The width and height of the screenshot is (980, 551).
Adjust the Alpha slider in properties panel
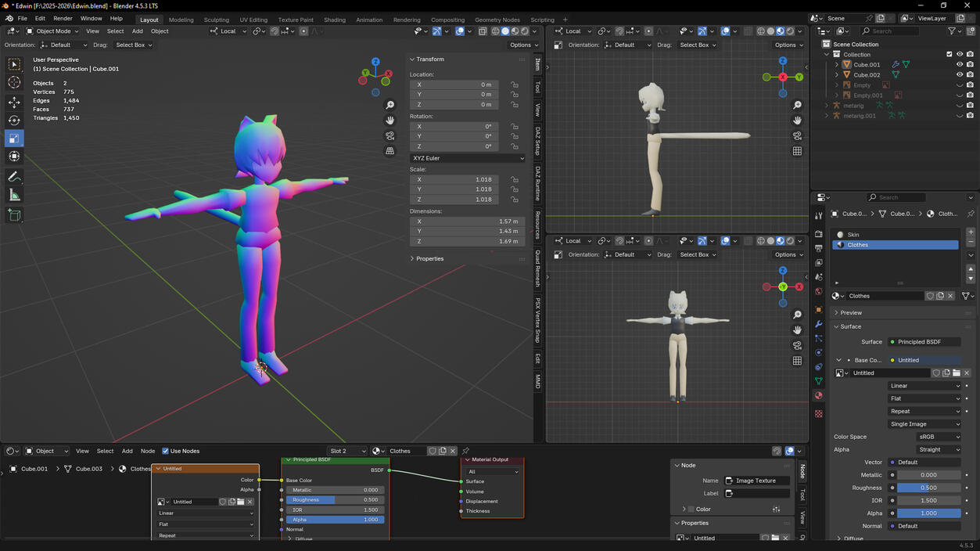(x=928, y=513)
